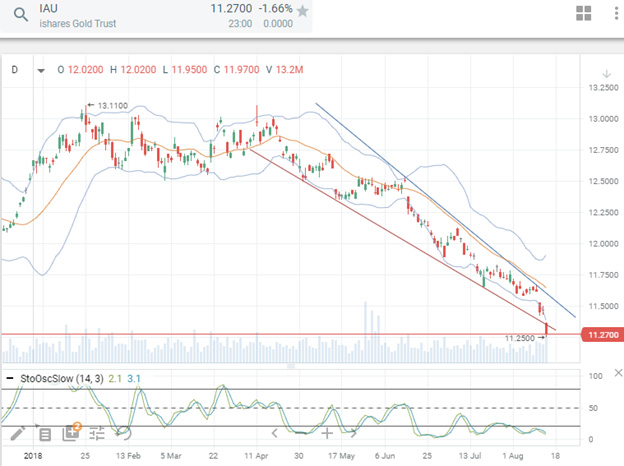Click the pane divider handle above the oscillator
Screen dimensions: 624x466
[x=291, y=365]
